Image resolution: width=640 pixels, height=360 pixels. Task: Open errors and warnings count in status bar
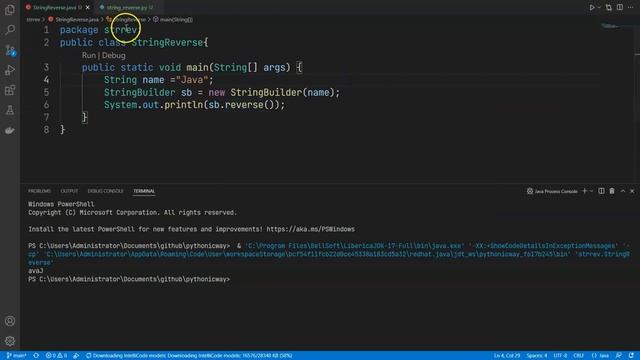click(56, 356)
